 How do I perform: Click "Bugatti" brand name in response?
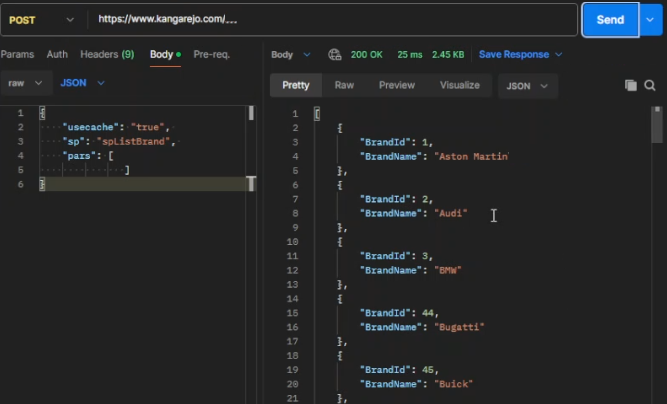pyautogui.click(x=459, y=327)
